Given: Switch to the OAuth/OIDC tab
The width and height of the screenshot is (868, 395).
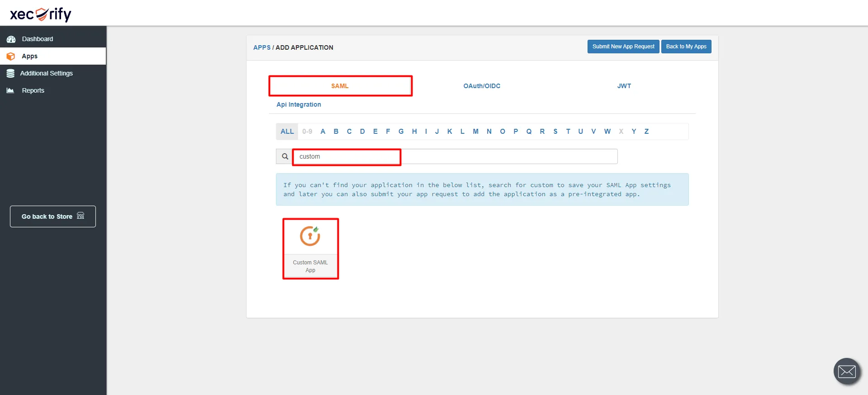Looking at the screenshot, I should [482, 86].
